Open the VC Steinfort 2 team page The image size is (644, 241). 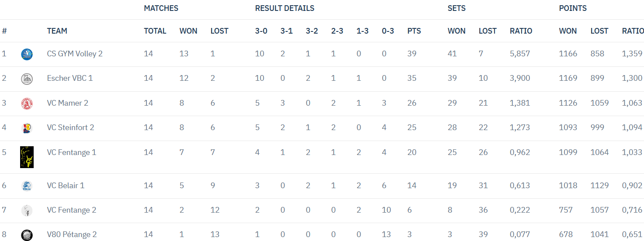click(x=70, y=127)
